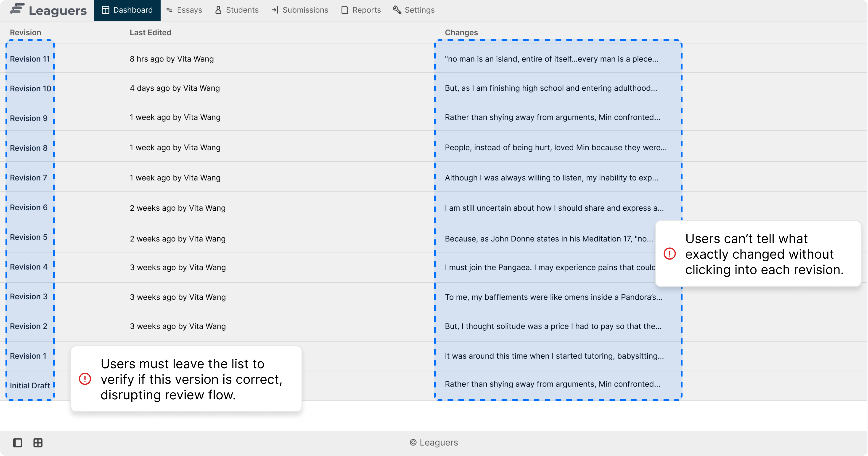Click 'It was around this time' change text
The width and height of the screenshot is (868, 456).
[x=554, y=356]
